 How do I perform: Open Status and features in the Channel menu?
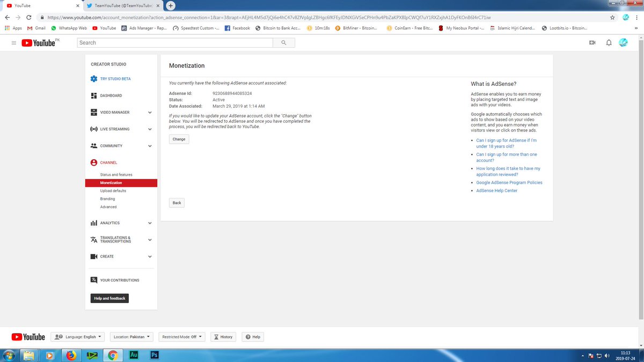(116, 175)
